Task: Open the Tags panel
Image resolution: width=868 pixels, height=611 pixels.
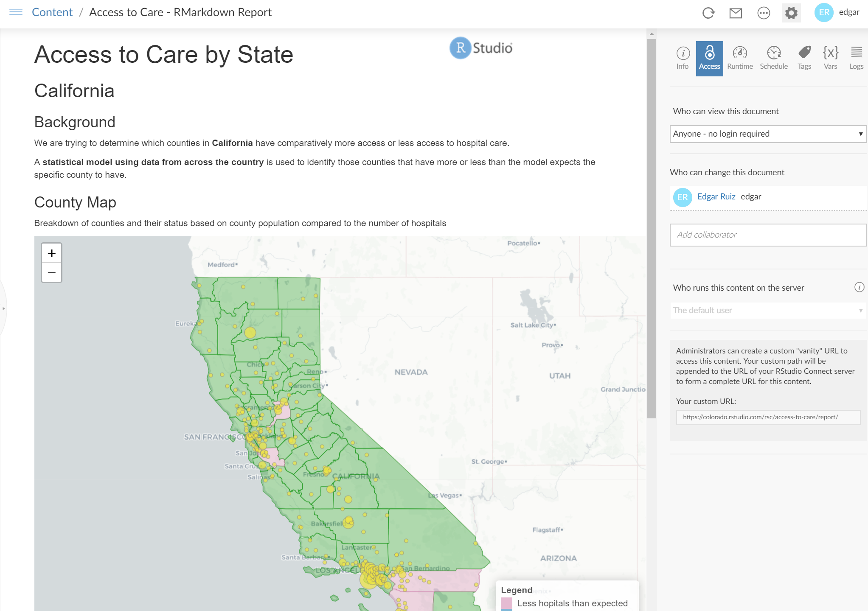Action: 804,58
